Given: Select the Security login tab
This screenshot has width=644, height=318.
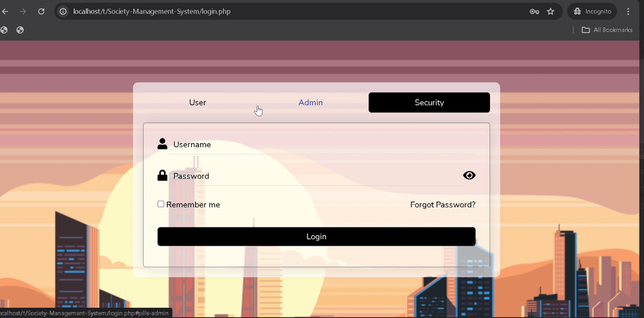Looking at the screenshot, I should tap(429, 102).
